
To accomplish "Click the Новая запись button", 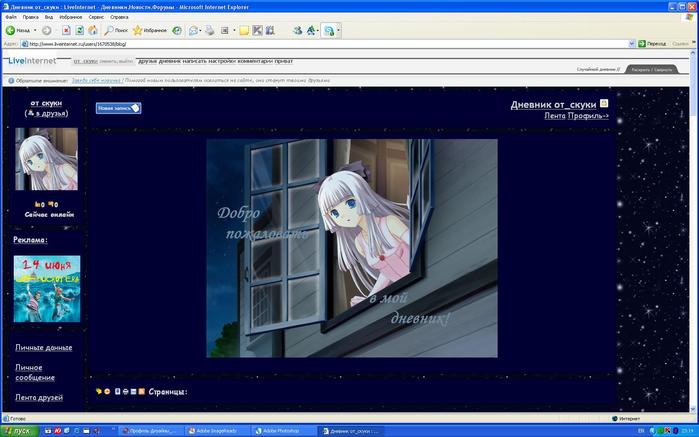I will (x=118, y=108).
